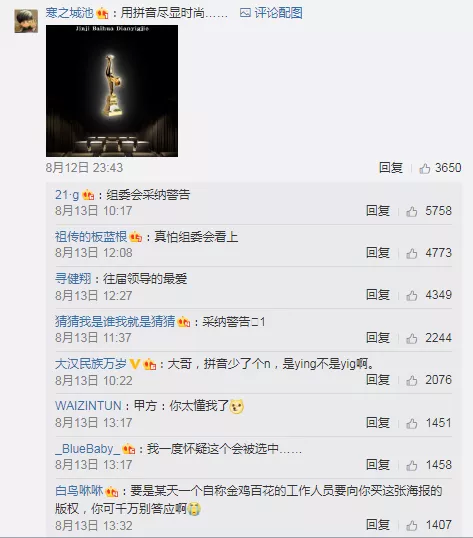The width and height of the screenshot is (473, 538).
Task: Click thumbs-up on 寻健翔's reply
Action: pyautogui.click(x=412, y=295)
